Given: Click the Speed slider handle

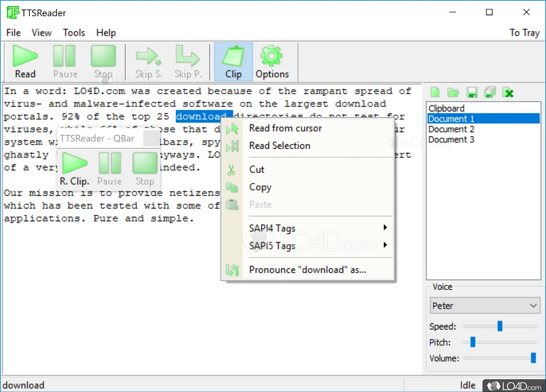Looking at the screenshot, I should pyautogui.click(x=500, y=326).
